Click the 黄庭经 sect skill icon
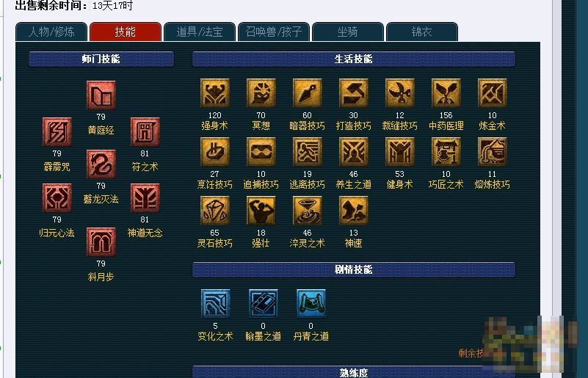Viewport: 588px width, 378px height. (101, 95)
